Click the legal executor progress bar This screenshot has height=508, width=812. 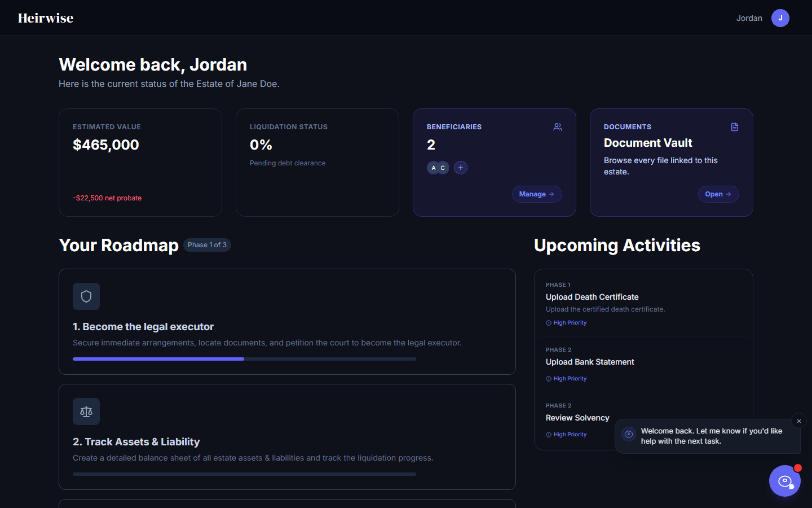[x=244, y=359]
